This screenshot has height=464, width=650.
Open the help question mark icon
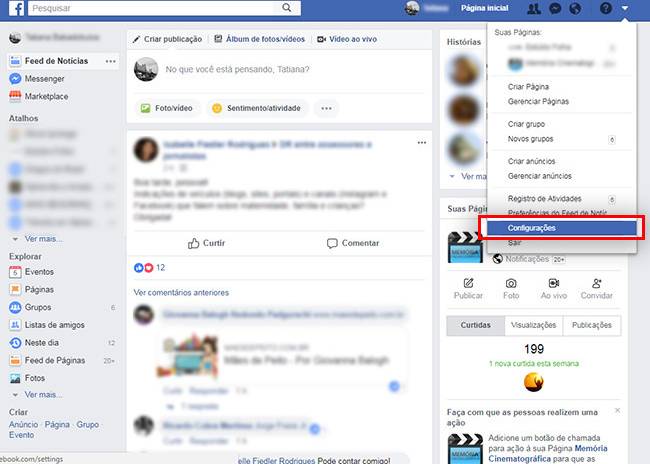(606, 8)
